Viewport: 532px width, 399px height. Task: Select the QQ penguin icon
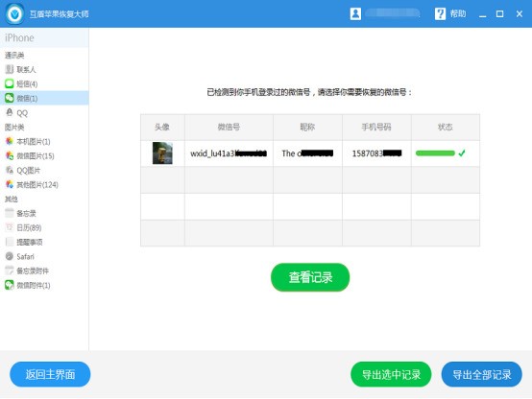pyautogui.click(x=10, y=112)
